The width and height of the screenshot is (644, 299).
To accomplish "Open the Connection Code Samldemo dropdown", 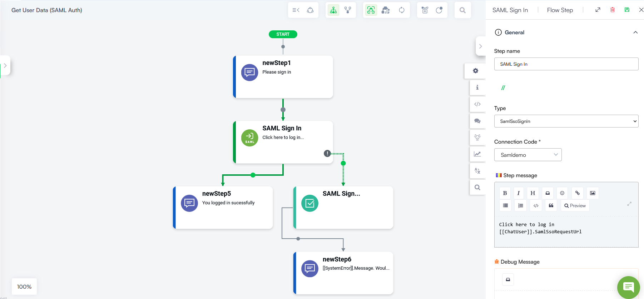I will [x=528, y=155].
